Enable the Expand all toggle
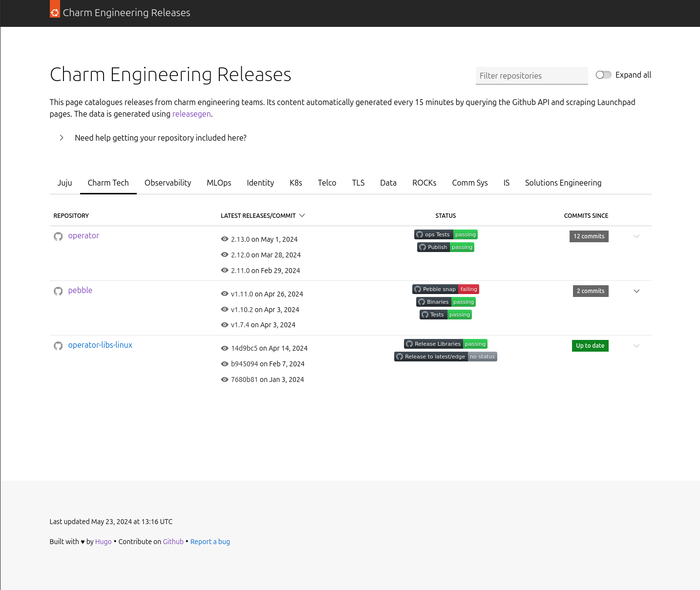The height and width of the screenshot is (590, 700). (603, 75)
